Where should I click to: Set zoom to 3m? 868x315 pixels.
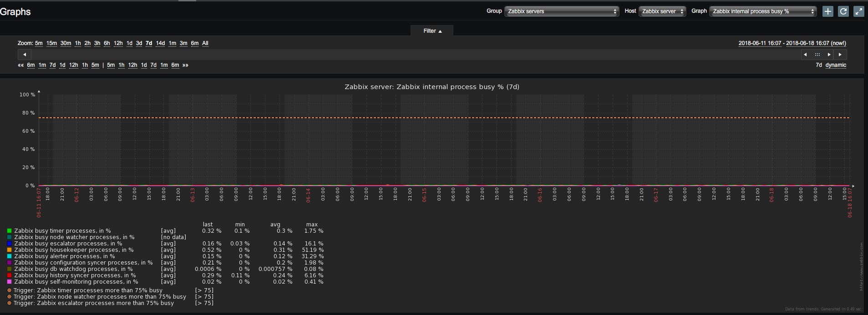(183, 43)
